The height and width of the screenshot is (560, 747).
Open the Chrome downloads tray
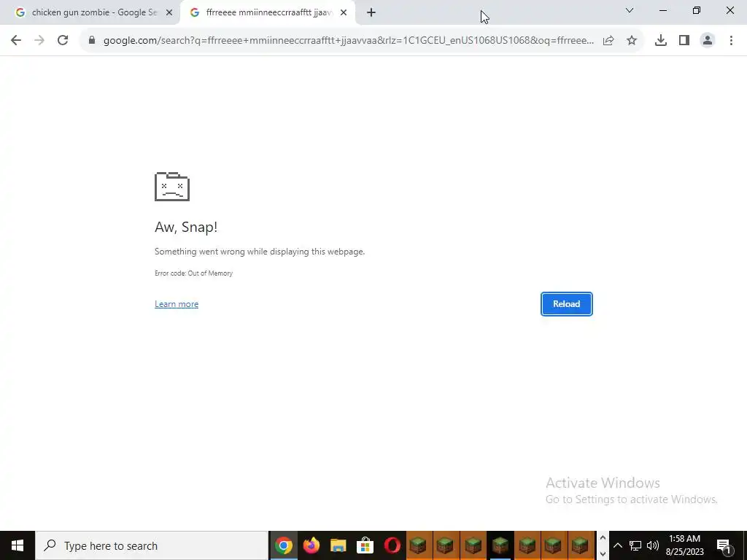[x=661, y=41]
